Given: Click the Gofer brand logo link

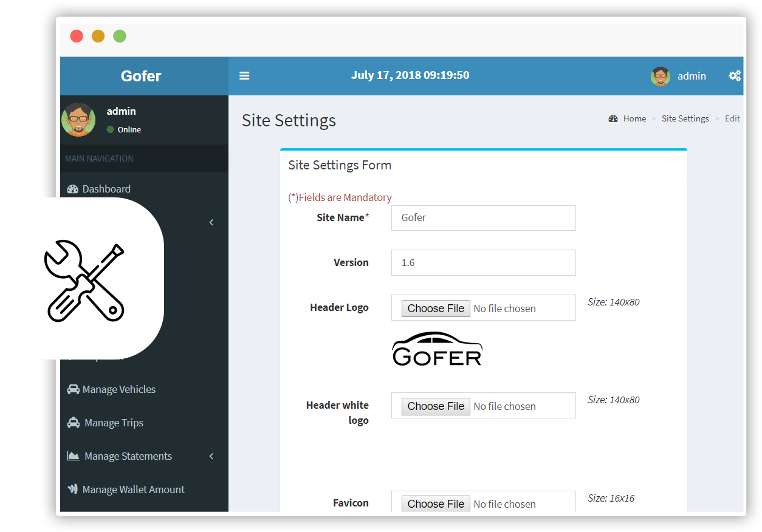Looking at the screenshot, I should pos(141,76).
